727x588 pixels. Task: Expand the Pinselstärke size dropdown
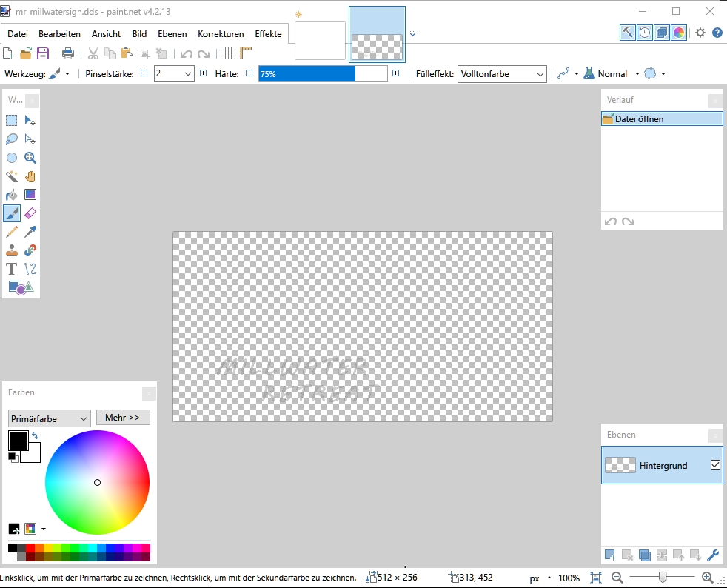click(187, 74)
